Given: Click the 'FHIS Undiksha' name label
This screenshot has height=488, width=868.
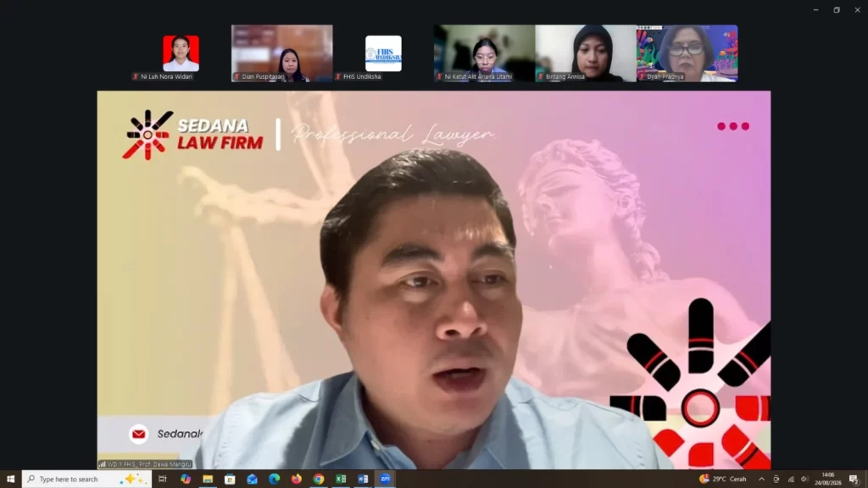Looking at the screenshot, I should tap(362, 77).
